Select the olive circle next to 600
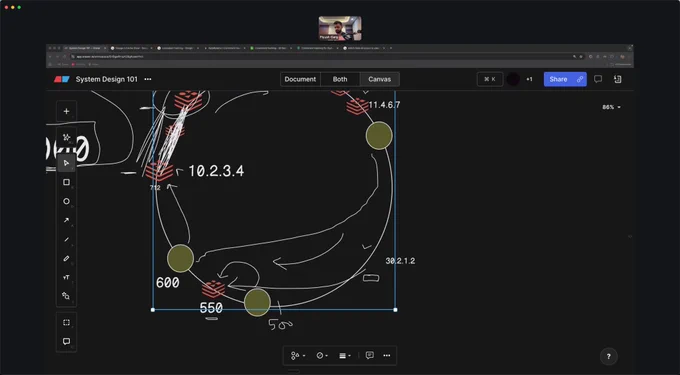680x375 pixels. coord(180,258)
